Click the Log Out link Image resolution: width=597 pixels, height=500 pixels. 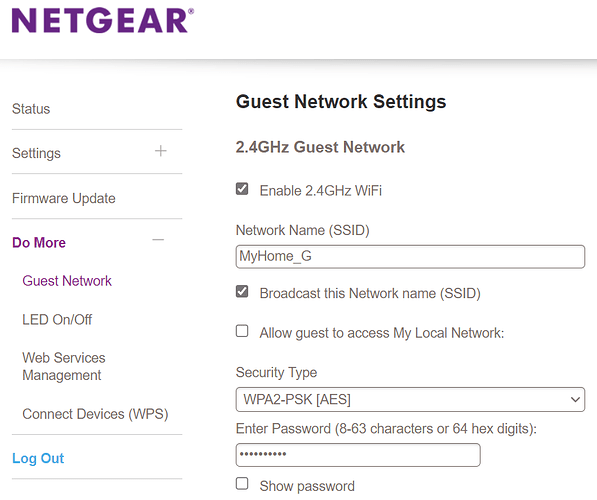pos(38,458)
